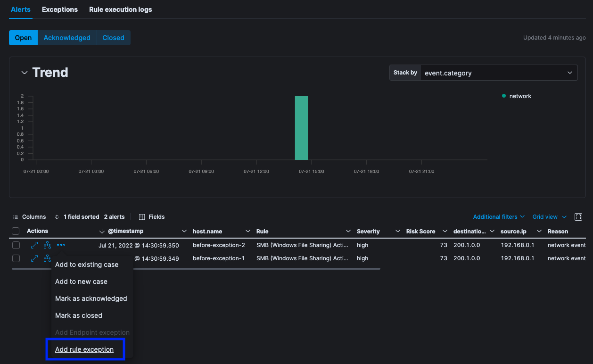Click risk score 73 in second row
The width and height of the screenshot is (593, 364).
pyautogui.click(x=443, y=258)
